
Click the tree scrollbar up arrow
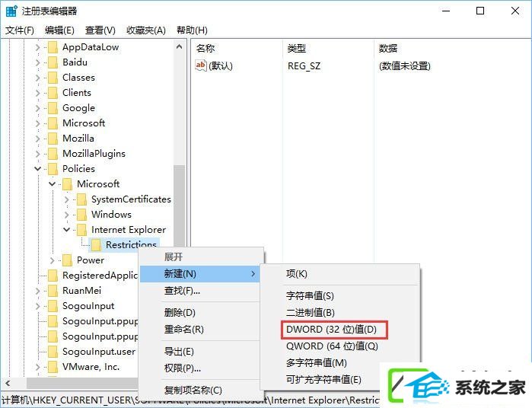[180, 47]
